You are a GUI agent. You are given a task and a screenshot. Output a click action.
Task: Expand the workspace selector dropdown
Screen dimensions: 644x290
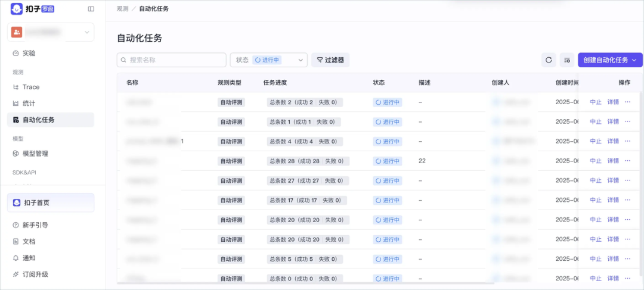point(51,32)
